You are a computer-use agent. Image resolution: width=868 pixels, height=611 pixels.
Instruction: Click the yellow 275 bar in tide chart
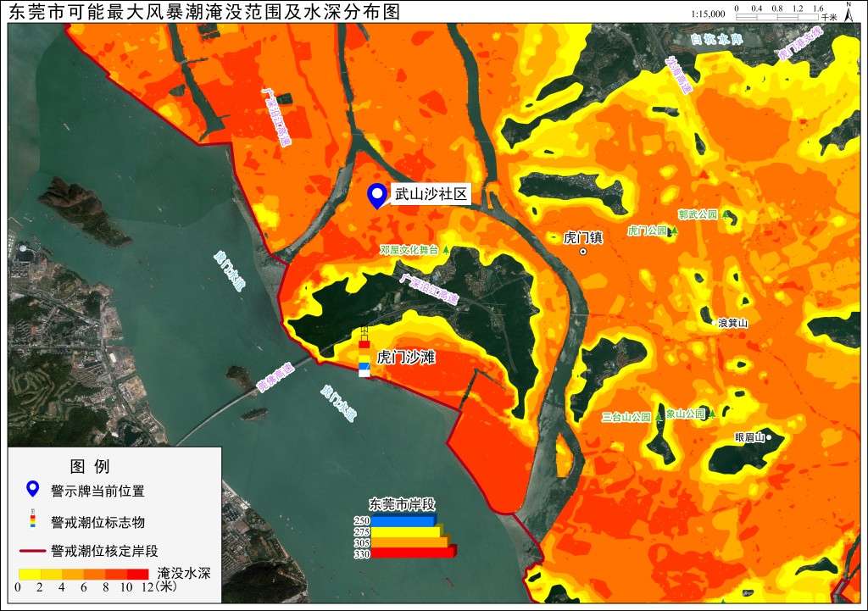(x=407, y=531)
